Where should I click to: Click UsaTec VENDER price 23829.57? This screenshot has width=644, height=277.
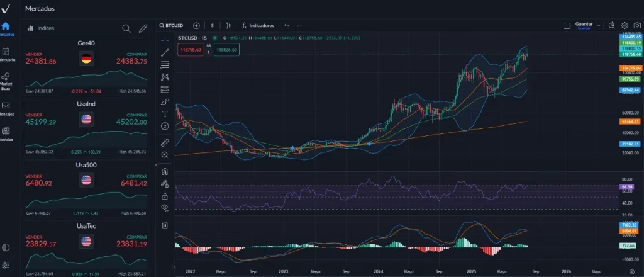[41, 244]
